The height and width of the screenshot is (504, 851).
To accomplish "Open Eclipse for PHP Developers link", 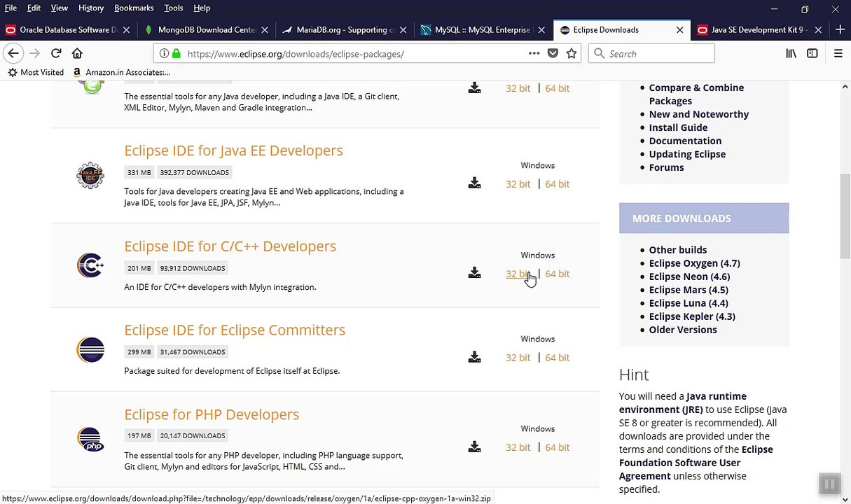I will tap(212, 414).
